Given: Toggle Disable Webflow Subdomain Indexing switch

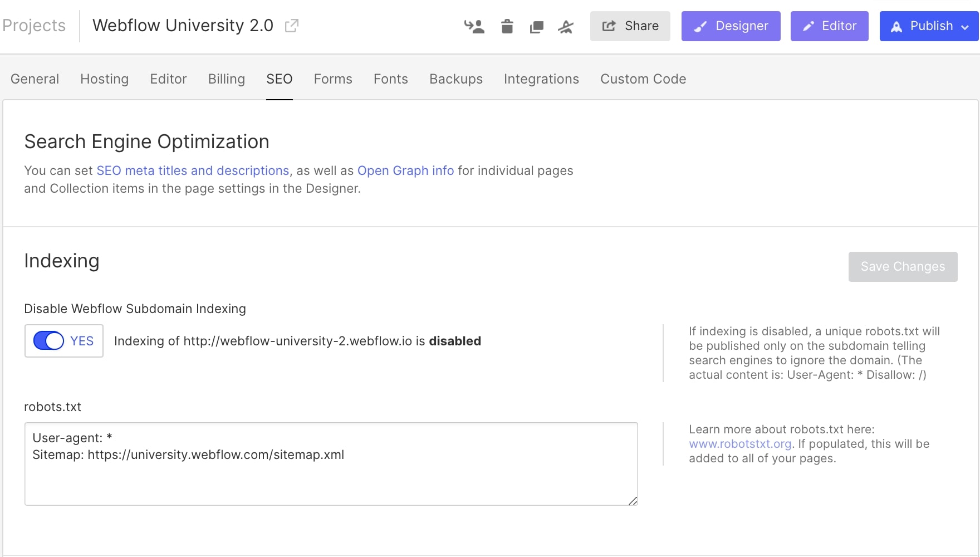Looking at the screenshot, I should [49, 341].
